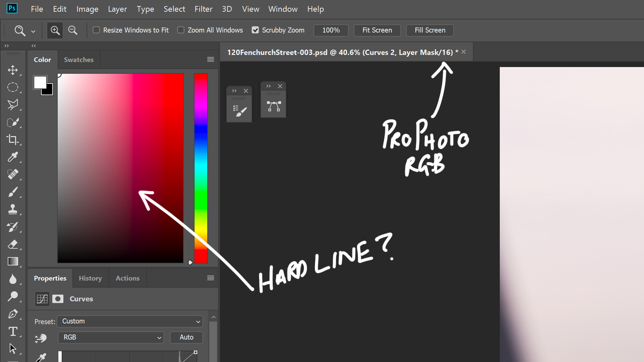Select the Crop tool
The height and width of the screenshot is (362, 644).
click(13, 139)
